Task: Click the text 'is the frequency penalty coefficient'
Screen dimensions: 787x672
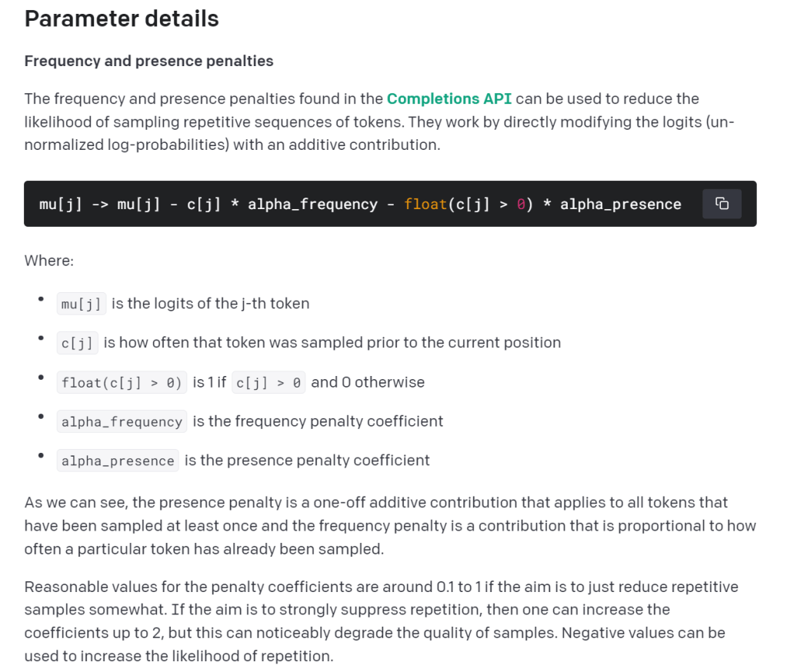Action: 318,421
